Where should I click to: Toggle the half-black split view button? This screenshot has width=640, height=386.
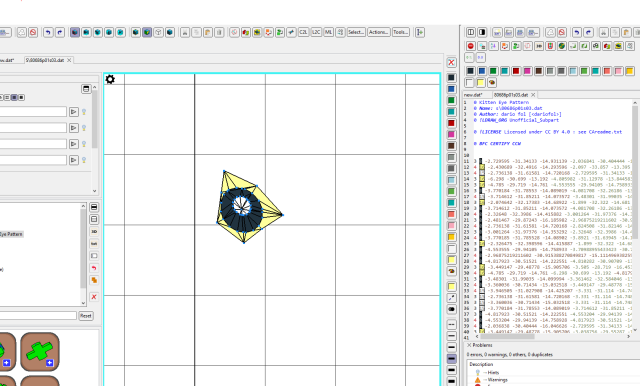482,32
